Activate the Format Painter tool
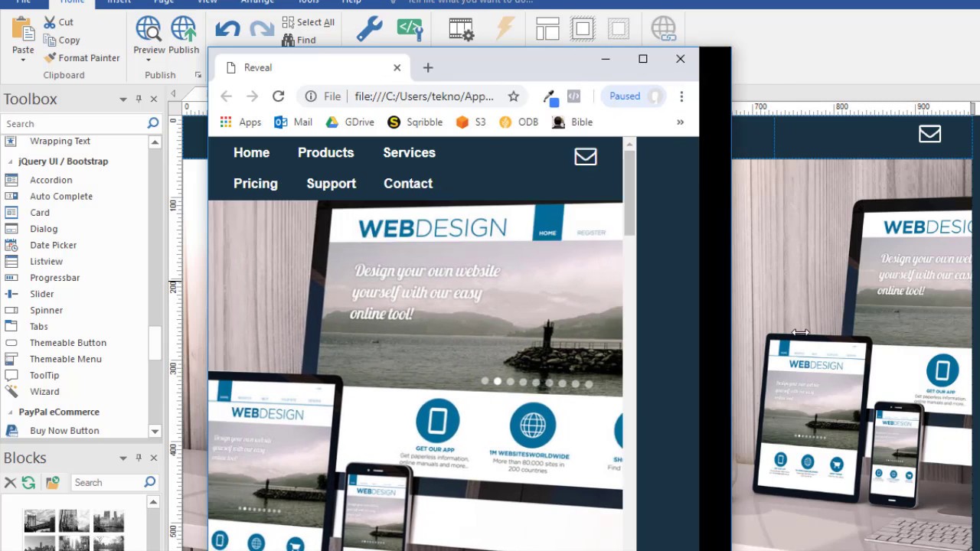 pos(82,57)
